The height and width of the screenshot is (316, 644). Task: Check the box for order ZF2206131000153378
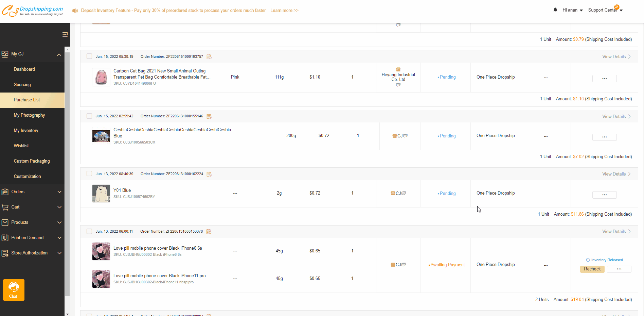[89, 231]
